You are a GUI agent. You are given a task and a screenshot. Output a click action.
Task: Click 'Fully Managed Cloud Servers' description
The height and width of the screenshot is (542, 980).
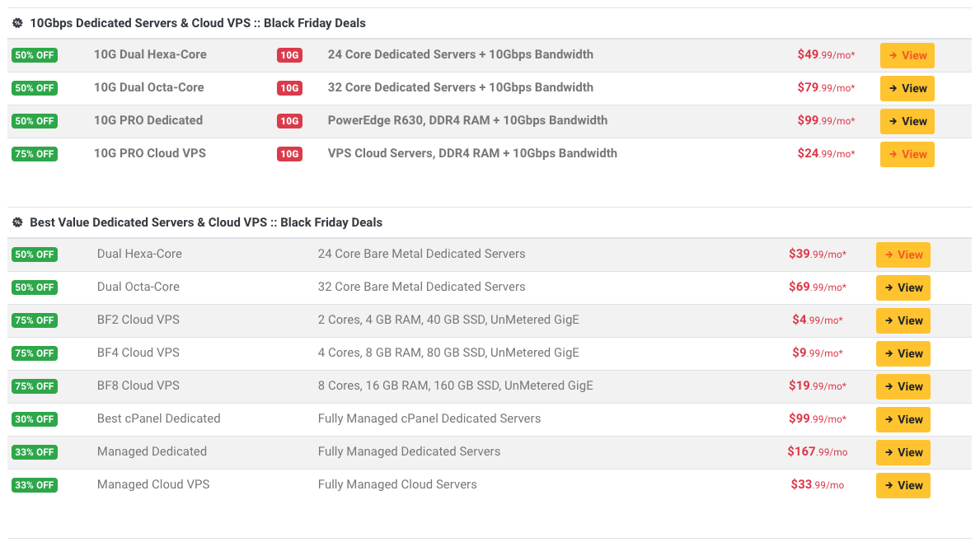point(397,484)
